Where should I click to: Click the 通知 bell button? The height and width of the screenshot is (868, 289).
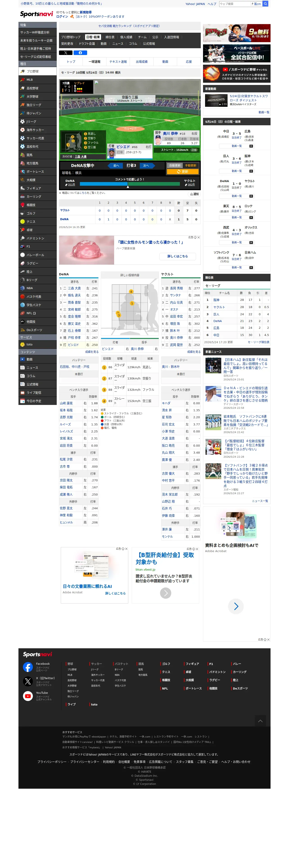point(194,194)
